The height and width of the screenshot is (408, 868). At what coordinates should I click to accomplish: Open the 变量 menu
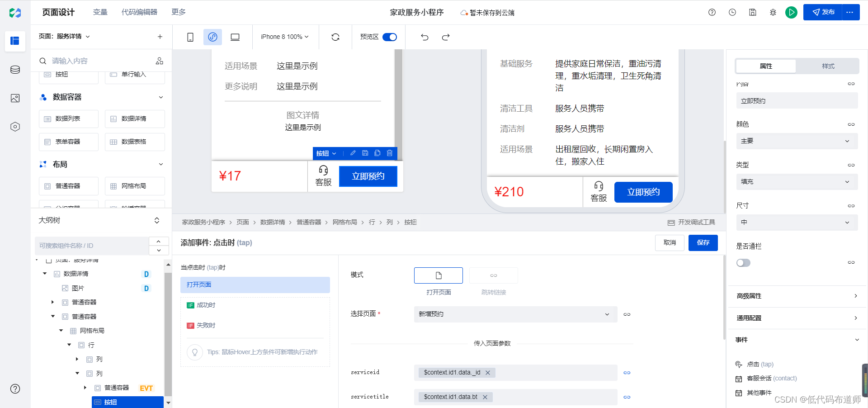tap(100, 12)
